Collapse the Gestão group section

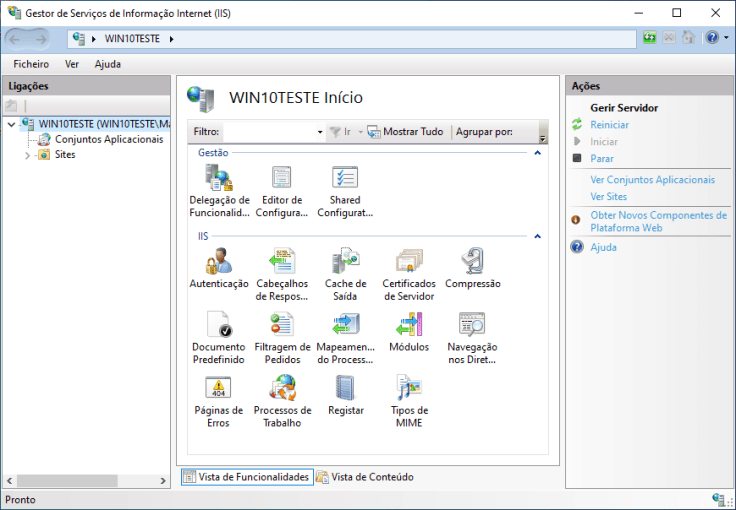(x=537, y=153)
